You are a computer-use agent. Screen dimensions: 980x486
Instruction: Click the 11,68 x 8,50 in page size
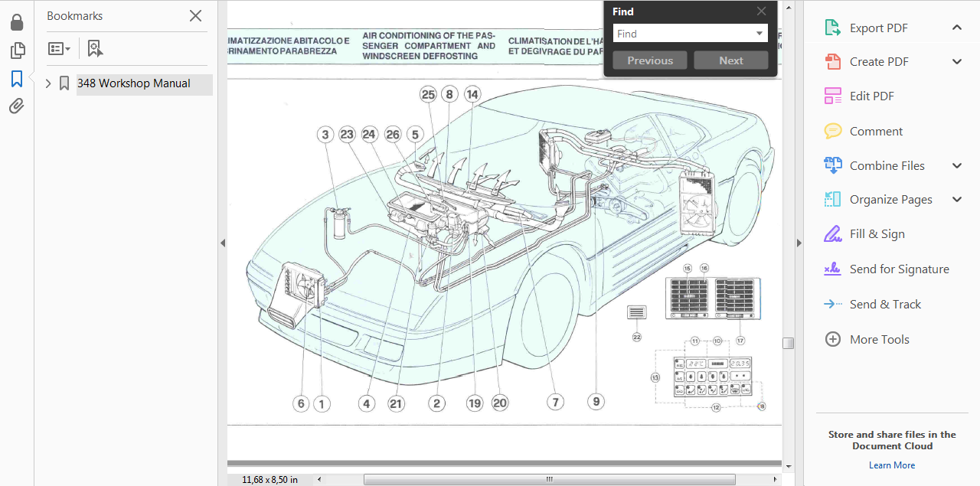(269, 480)
